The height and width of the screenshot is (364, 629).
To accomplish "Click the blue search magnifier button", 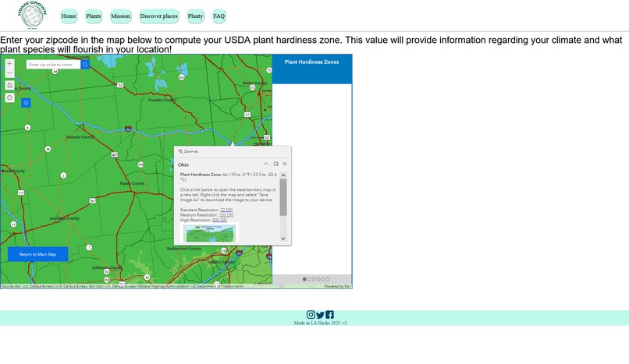I will coord(85,65).
